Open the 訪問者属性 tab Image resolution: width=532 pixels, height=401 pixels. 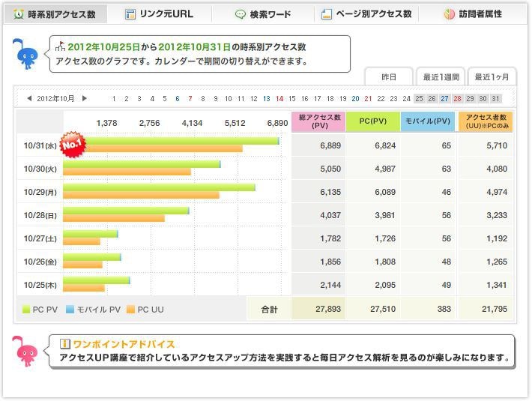(x=473, y=14)
